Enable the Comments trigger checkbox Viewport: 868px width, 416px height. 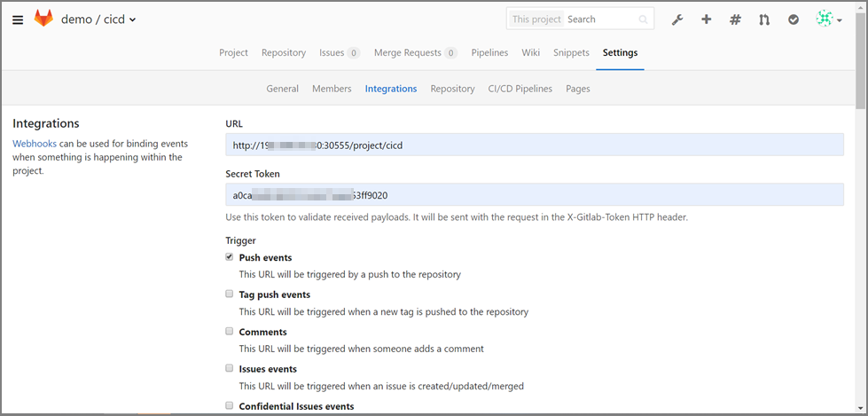(x=229, y=331)
